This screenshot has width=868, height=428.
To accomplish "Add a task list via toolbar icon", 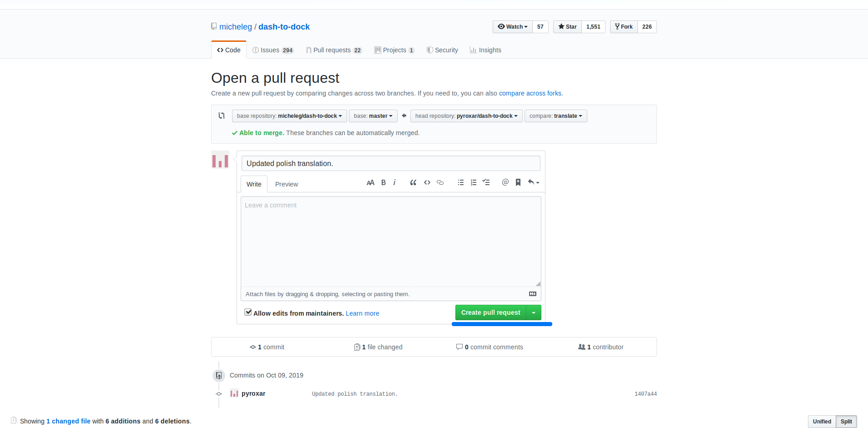I will click(486, 182).
